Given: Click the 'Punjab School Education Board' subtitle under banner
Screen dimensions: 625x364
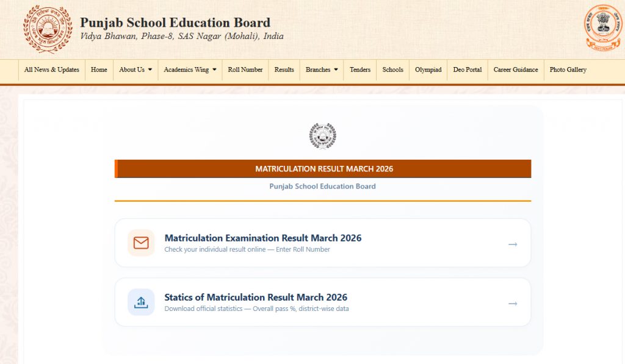Looking at the screenshot, I should tap(322, 186).
